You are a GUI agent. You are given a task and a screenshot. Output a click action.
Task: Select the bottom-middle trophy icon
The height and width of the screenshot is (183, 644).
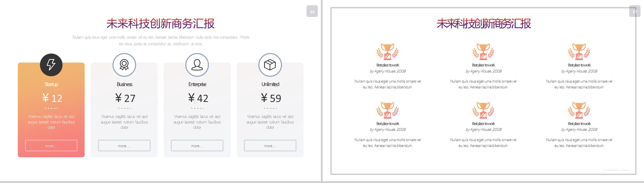(483, 111)
